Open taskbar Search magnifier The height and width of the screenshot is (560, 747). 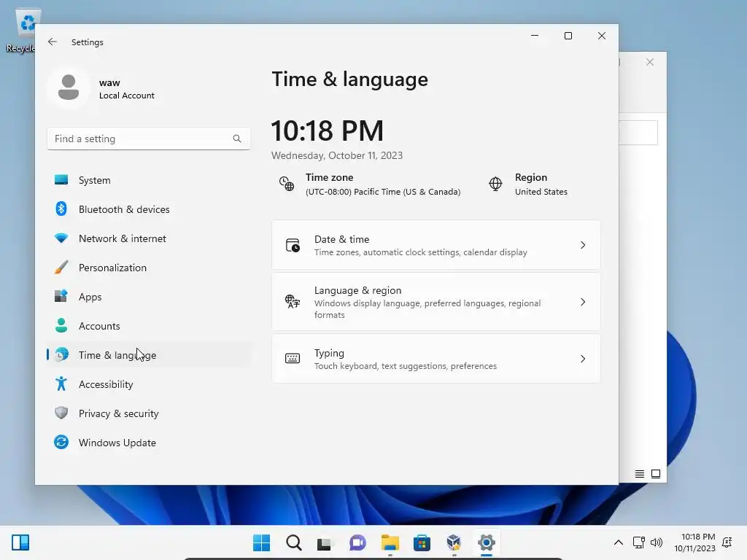tap(294, 542)
